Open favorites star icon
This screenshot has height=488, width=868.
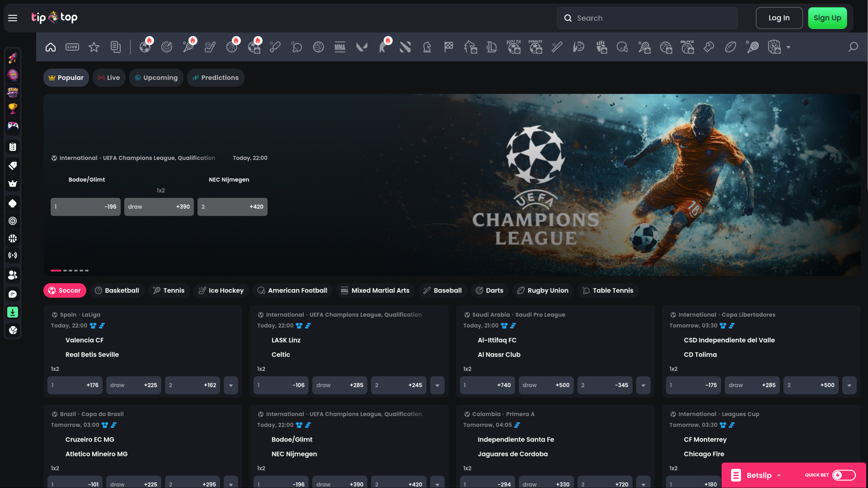[94, 47]
